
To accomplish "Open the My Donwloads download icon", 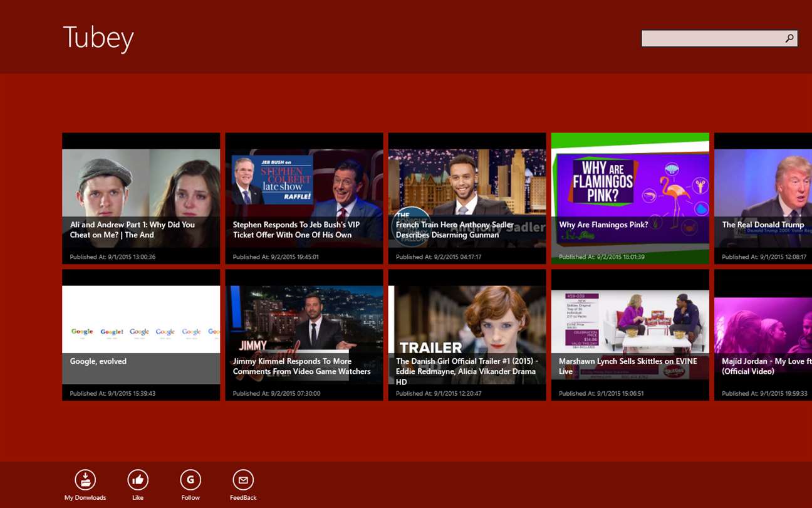I will tap(85, 480).
